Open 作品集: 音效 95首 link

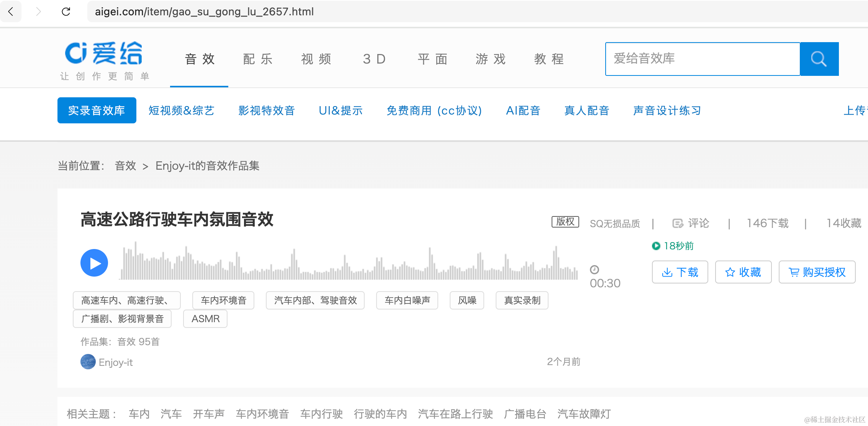tap(120, 342)
